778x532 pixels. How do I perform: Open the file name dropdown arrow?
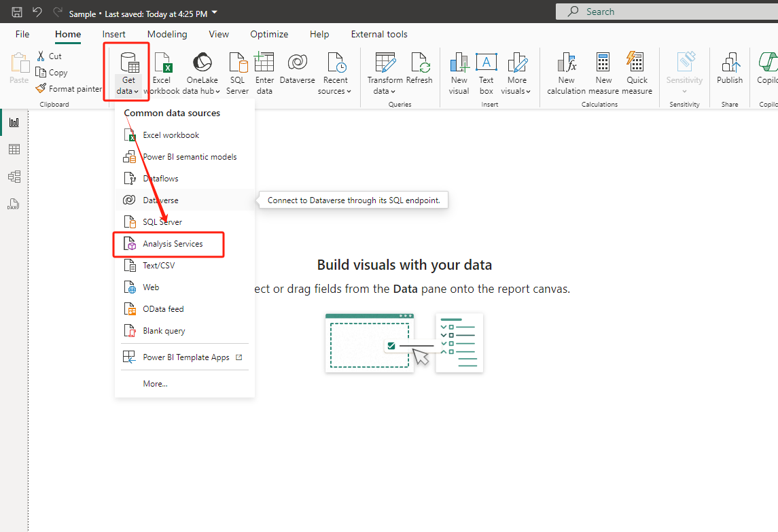(214, 12)
